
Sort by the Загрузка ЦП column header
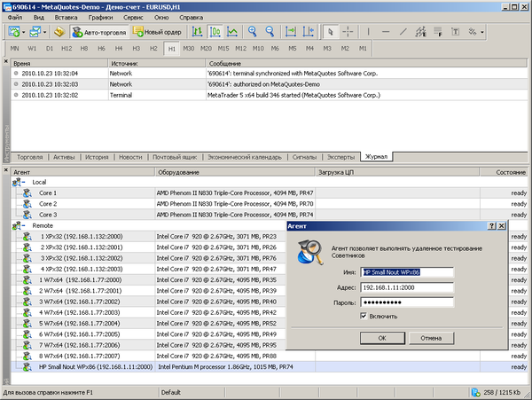[397, 172]
